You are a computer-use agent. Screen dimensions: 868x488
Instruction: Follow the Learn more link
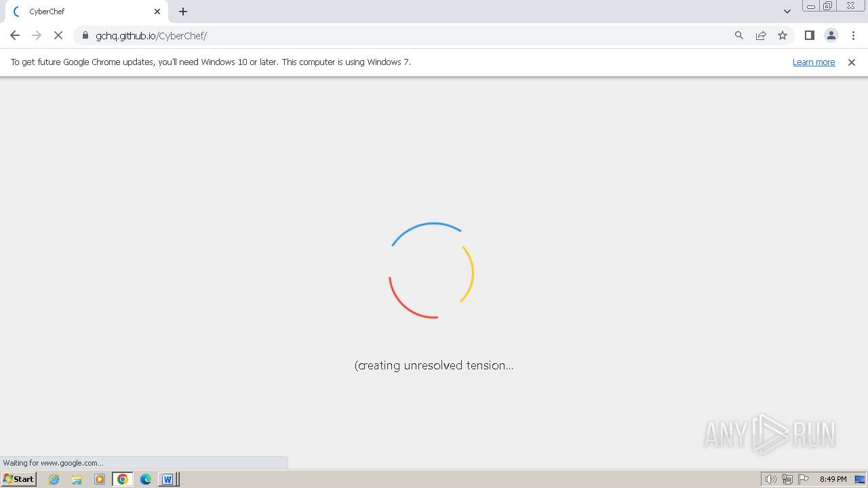tap(814, 62)
